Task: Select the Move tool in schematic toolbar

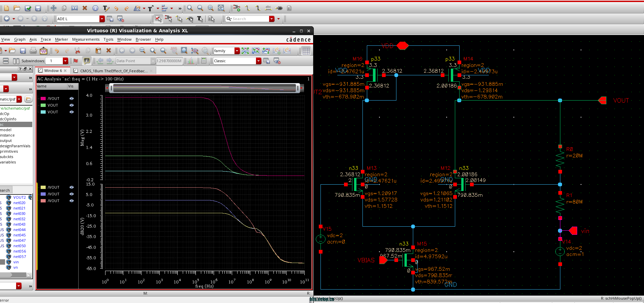Action: [x=54, y=8]
